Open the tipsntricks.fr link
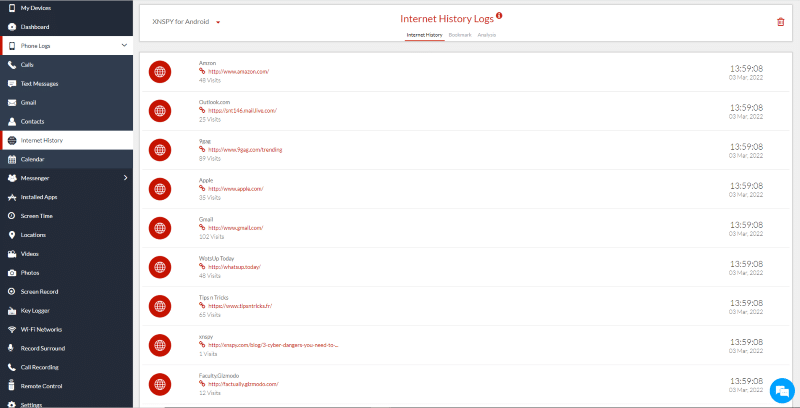 click(240, 306)
